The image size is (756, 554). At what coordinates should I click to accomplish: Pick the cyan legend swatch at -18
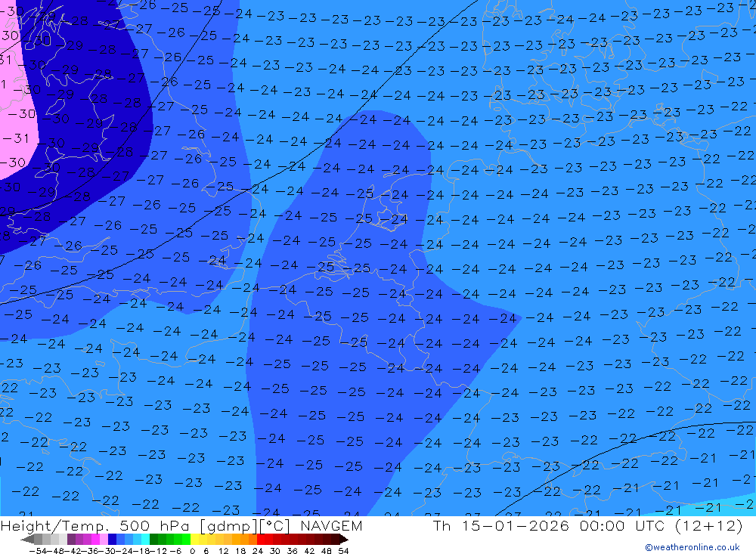click(x=145, y=540)
